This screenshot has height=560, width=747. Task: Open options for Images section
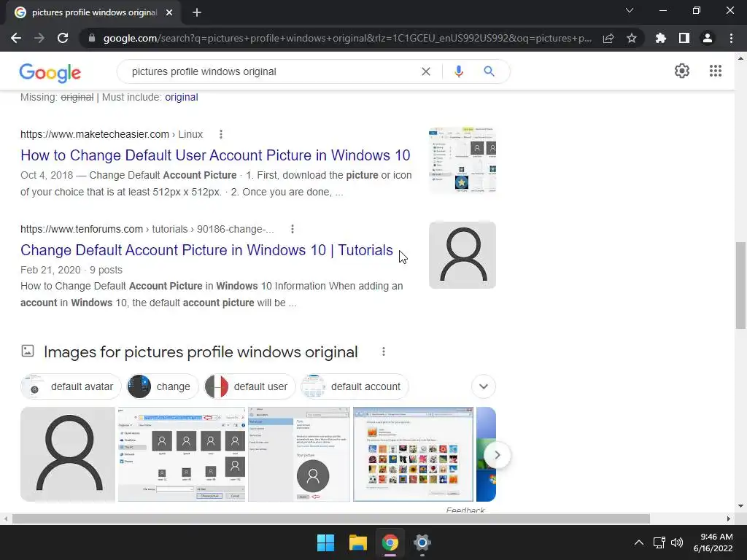pyautogui.click(x=384, y=352)
